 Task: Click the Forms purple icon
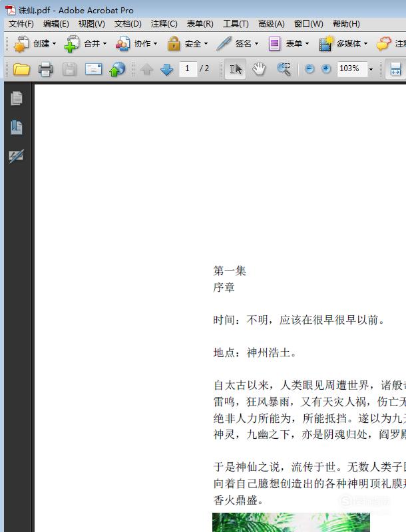[x=274, y=44]
